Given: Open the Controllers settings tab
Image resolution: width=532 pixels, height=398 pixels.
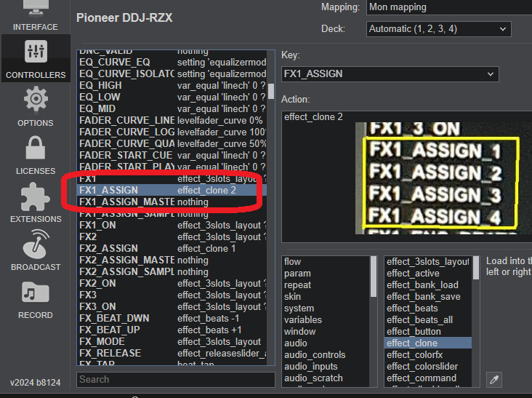Looking at the screenshot, I should pos(35,58).
